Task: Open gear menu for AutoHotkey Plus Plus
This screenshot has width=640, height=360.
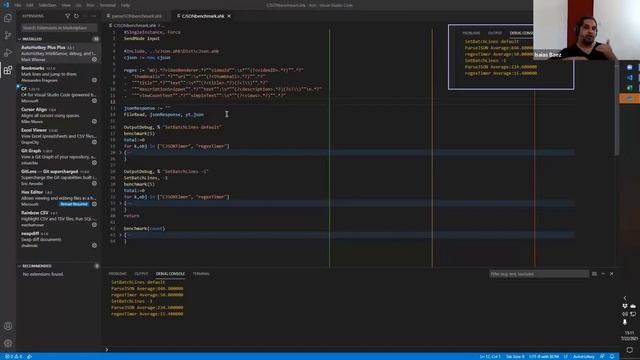Action: (94, 60)
